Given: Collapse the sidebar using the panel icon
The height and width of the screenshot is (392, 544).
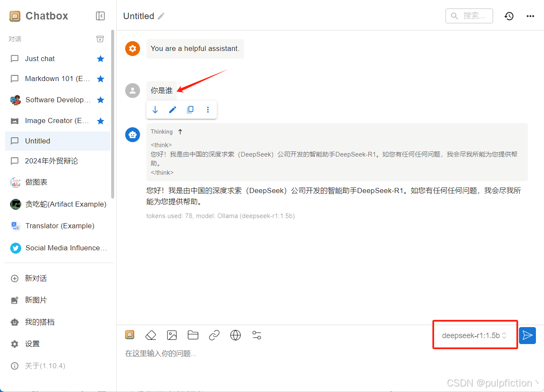Looking at the screenshot, I should click(100, 16).
